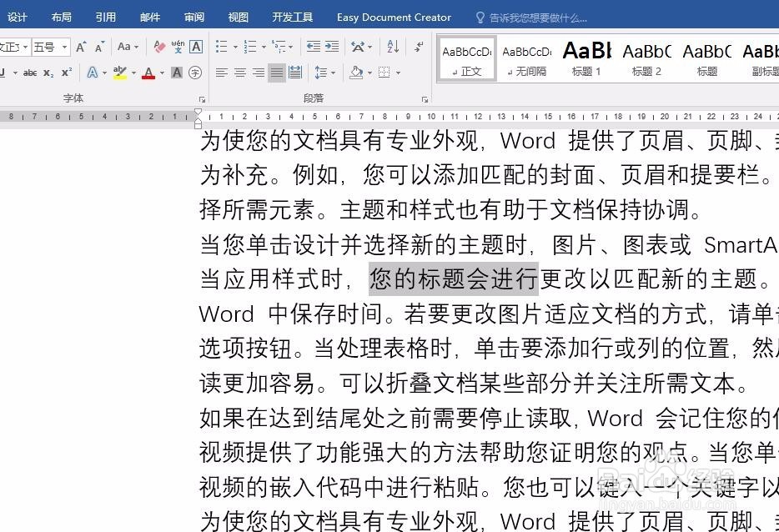Switch to the 布局 ribbon tab
Image resolution: width=779 pixels, height=532 pixels.
(62, 18)
